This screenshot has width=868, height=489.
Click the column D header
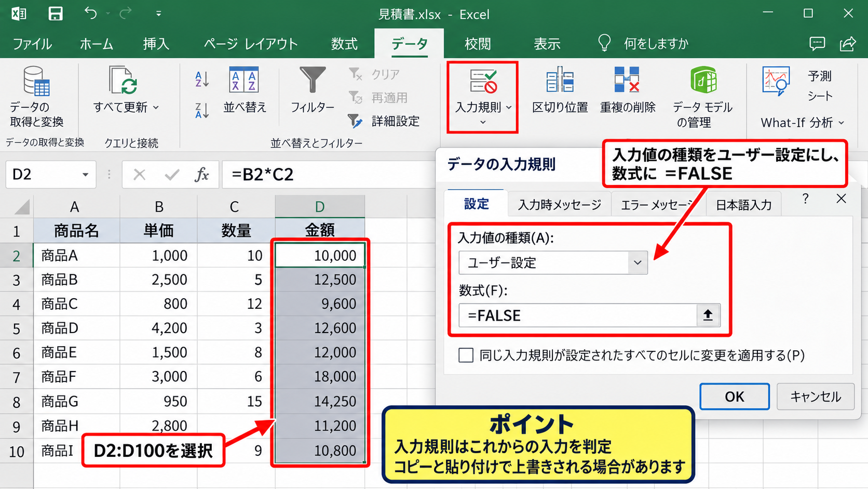tap(320, 206)
